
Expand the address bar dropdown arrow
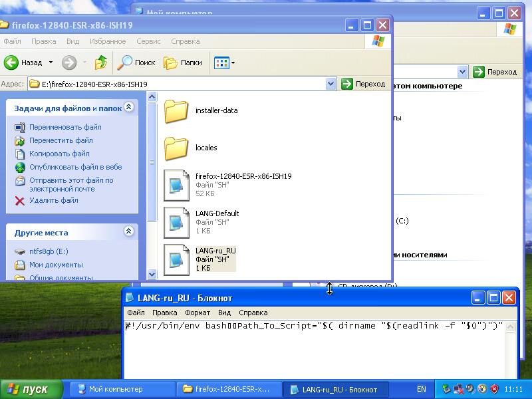coord(331,84)
